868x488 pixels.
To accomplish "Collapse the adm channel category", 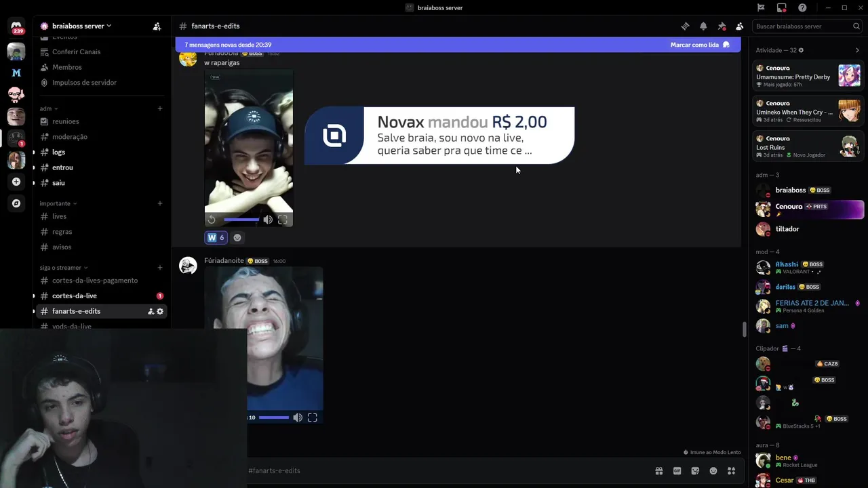I will tap(49, 108).
